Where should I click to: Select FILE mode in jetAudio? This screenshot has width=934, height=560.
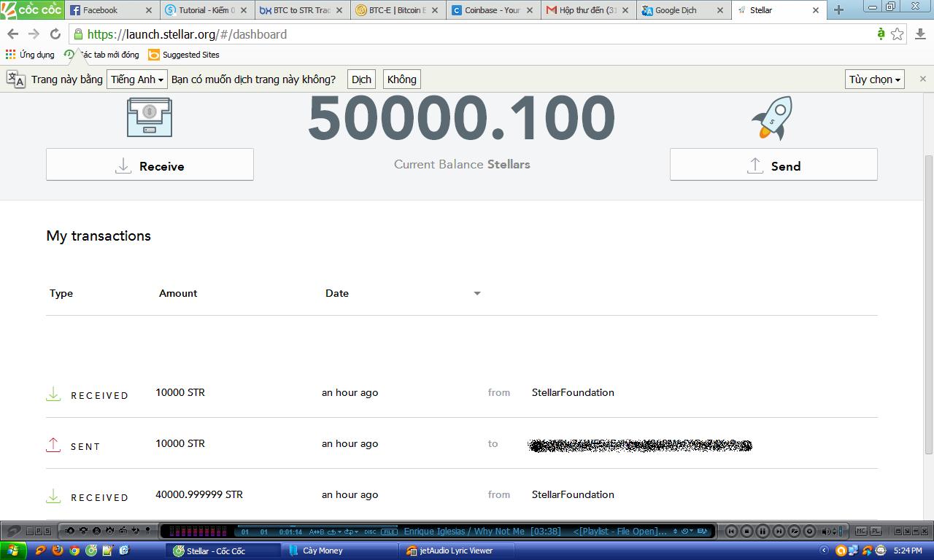point(389,532)
